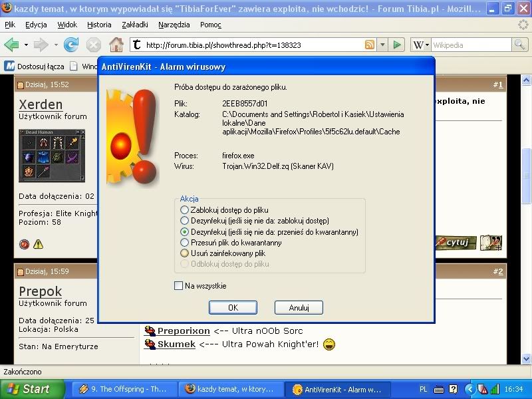Image resolution: width=532 pixels, height=399 pixels.
Task: Open the Dostosuj łącza bookmark
Action: point(35,66)
